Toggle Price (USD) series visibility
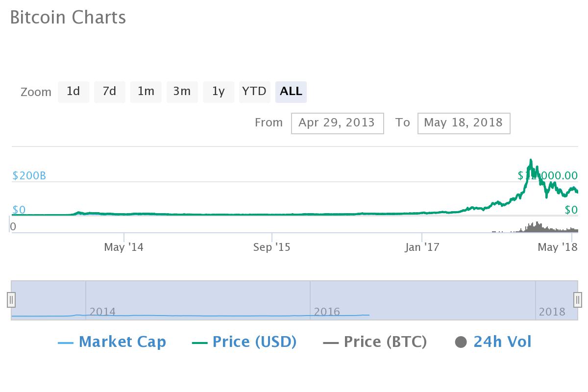 245,342
